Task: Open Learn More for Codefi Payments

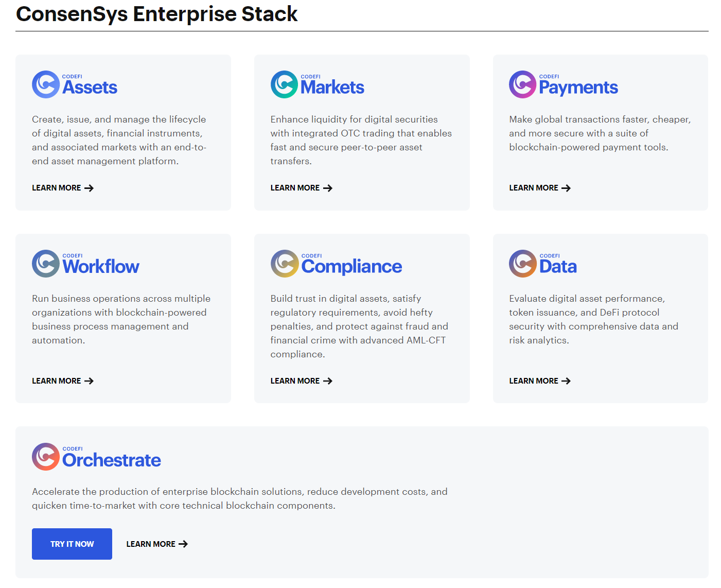Action: (540, 188)
